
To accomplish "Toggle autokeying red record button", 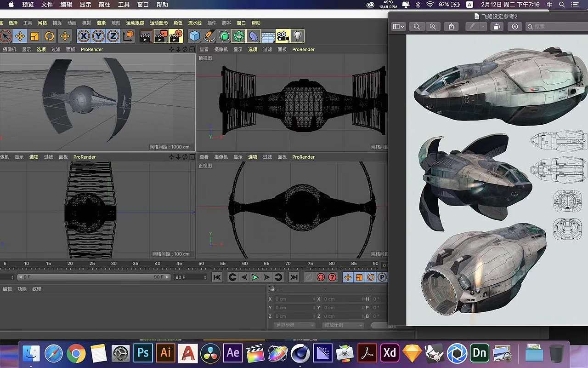I will click(321, 277).
